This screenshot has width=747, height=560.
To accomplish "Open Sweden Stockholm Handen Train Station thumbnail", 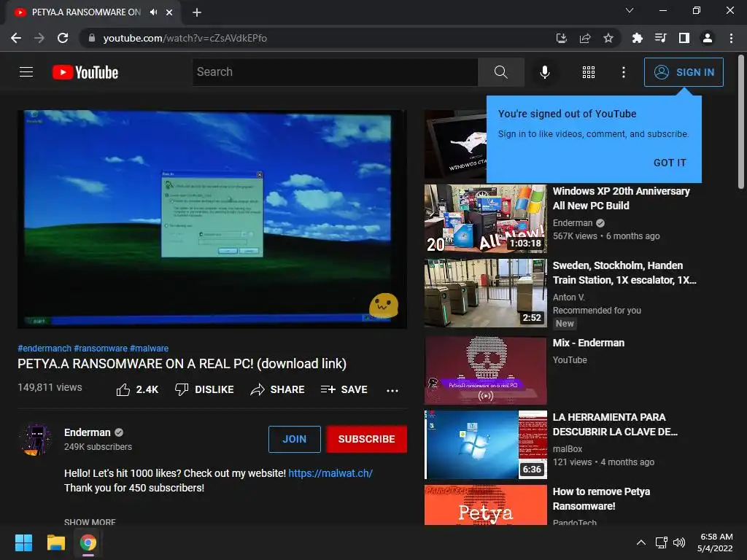I will pos(485,293).
